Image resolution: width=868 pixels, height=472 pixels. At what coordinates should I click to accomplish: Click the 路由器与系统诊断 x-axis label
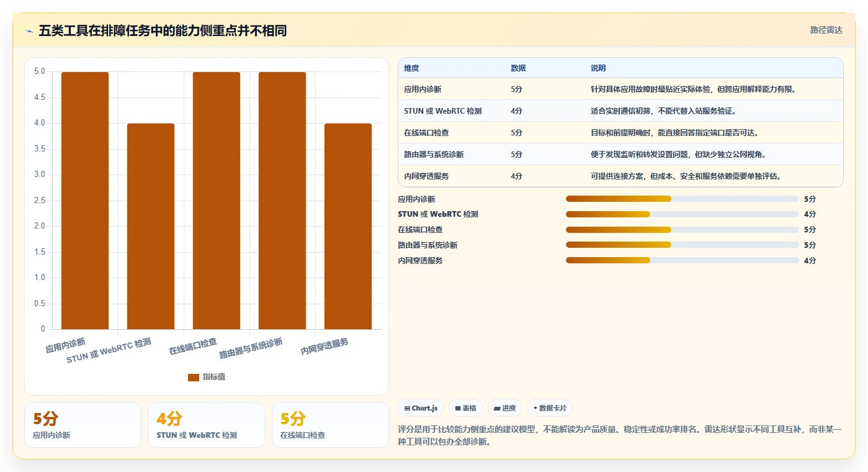coord(251,349)
